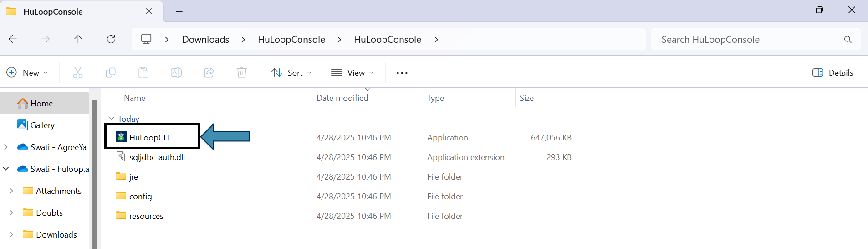Image resolution: width=868 pixels, height=249 pixels.
Task: Open a new tab with plus button
Action: pos(179,11)
